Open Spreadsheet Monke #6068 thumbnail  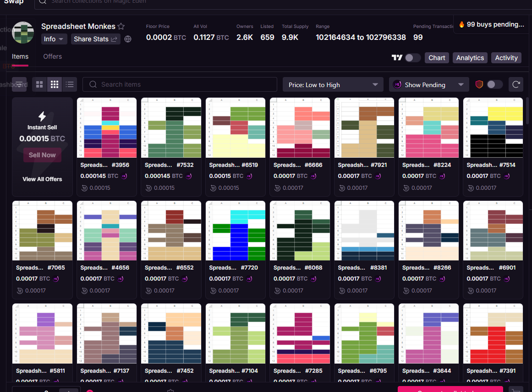coord(300,231)
